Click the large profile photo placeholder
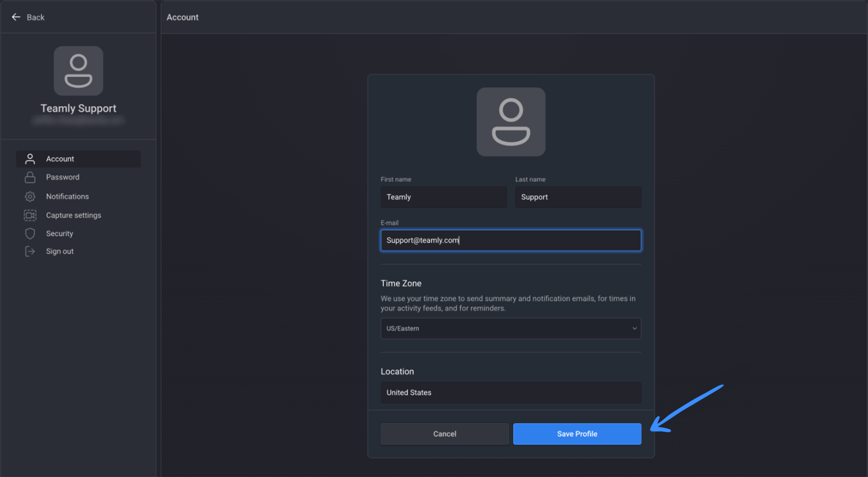 click(511, 122)
